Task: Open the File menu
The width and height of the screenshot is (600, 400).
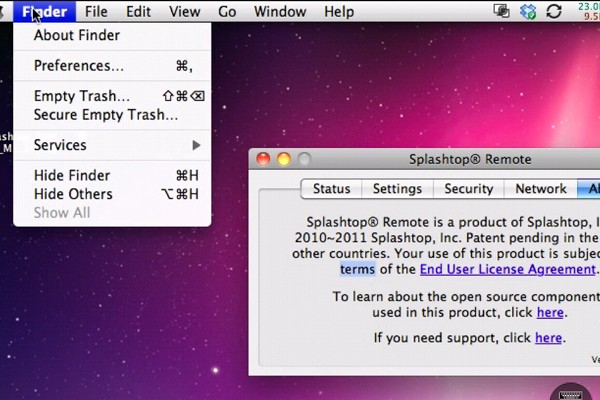Action: 96,12
